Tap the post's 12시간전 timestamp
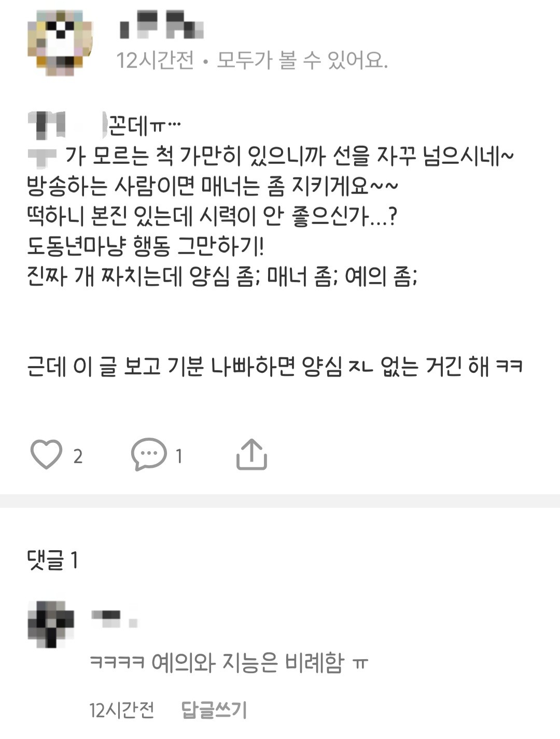The height and width of the screenshot is (739, 560). [155, 61]
